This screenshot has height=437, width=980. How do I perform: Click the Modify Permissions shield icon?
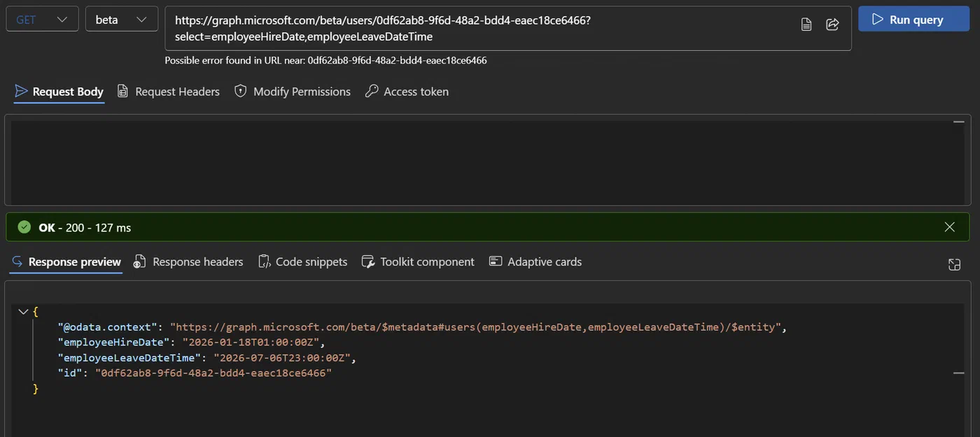click(x=241, y=91)
